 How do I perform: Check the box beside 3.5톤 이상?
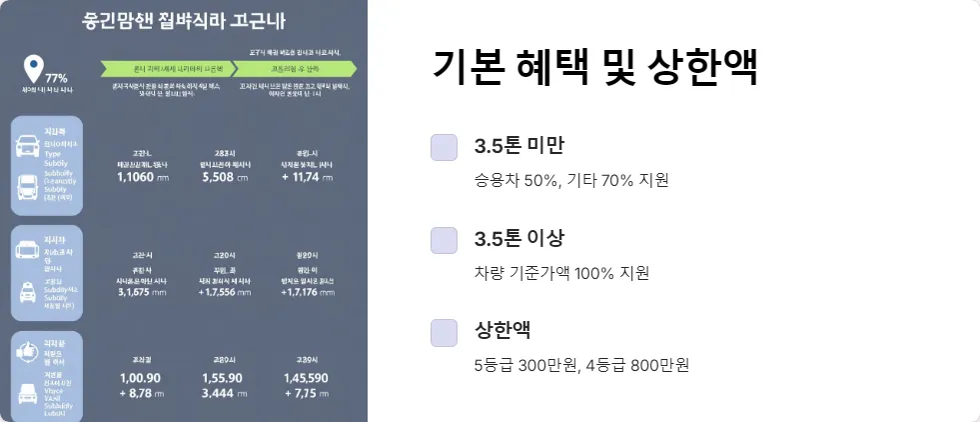click(444, 240)
